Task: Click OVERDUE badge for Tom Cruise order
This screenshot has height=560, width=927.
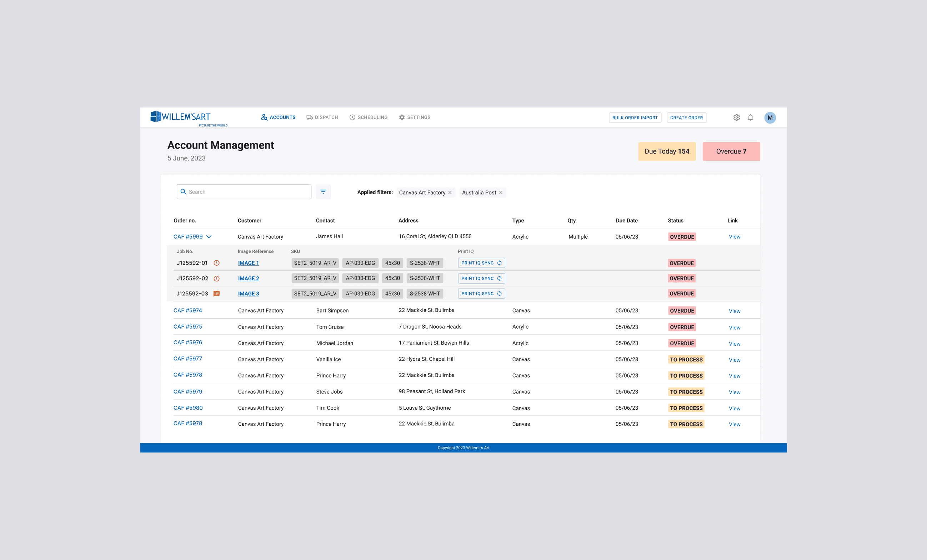Action: (x=682, y=327)
